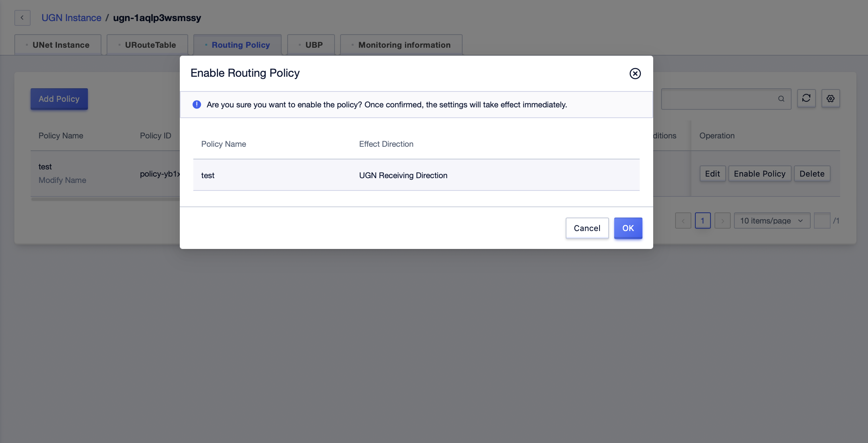Viewport: 868px width, 443px height.
Task: Delete the test policy
Action: (x=812, y=174)
